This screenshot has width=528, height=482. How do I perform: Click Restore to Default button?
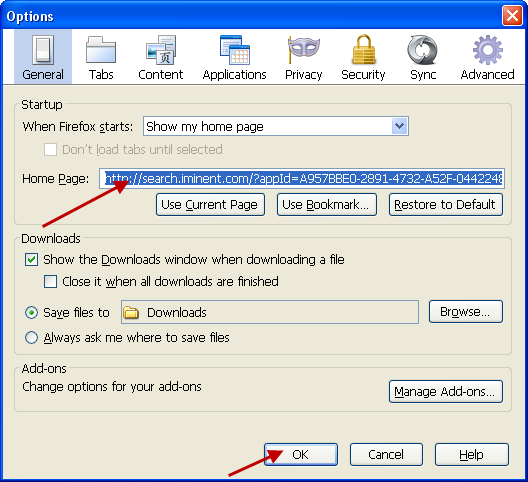[x=446, y=204]
